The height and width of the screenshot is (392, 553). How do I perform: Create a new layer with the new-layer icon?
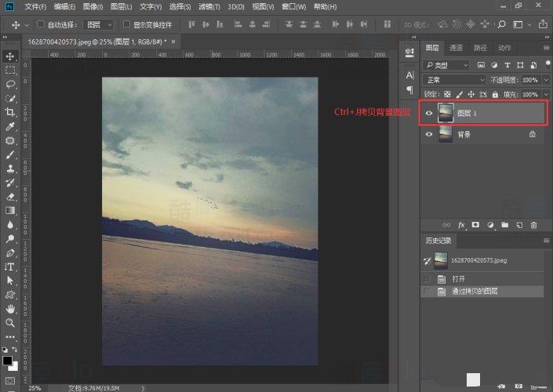click(519, 225)
